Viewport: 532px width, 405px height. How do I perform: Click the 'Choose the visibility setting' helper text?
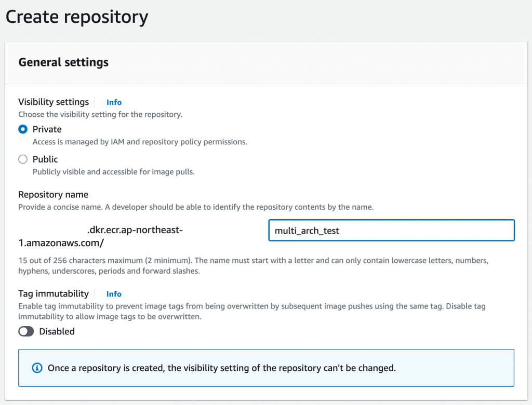pos(100,114)
